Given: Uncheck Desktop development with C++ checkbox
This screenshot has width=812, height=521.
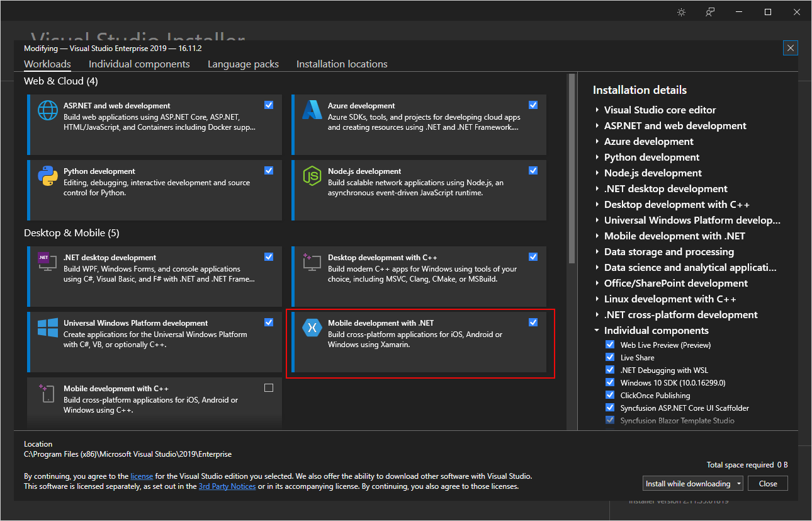Looking at the screenshot, I should click(533, 256).
